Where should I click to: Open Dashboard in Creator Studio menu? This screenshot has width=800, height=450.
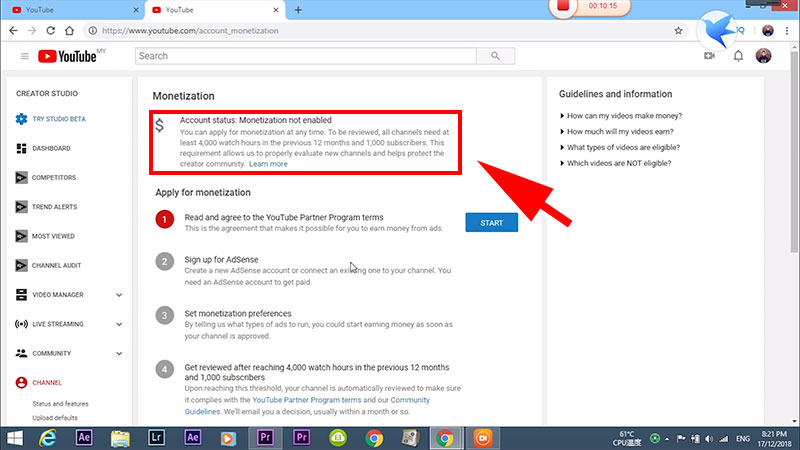tap(52, 148)
